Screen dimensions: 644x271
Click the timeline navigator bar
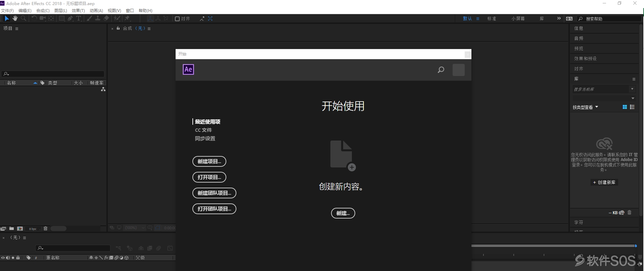coord(554,246)
